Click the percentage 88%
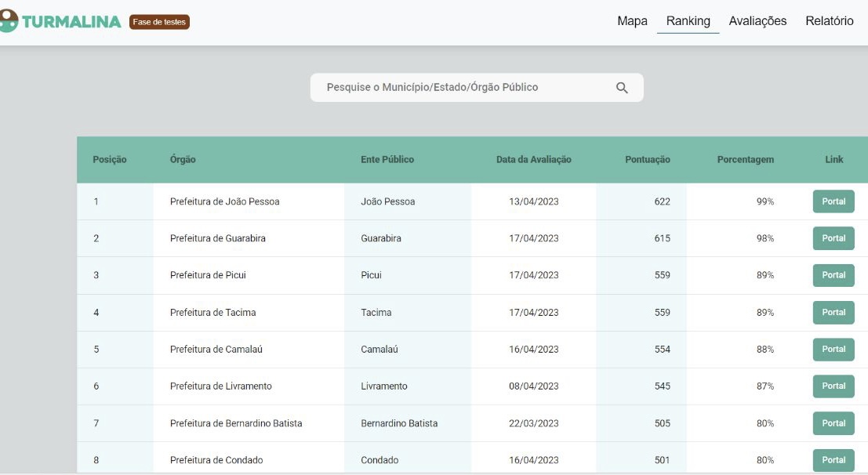 click(x=765, y=350)
